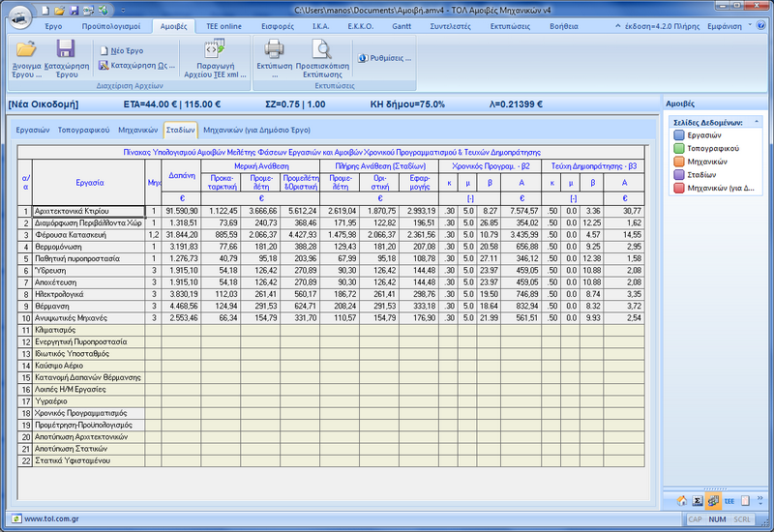Viewport: 774px width, 532px height.
Task: Open the www.tol.com.gr link in status bar
Action: tap(51, 518)
